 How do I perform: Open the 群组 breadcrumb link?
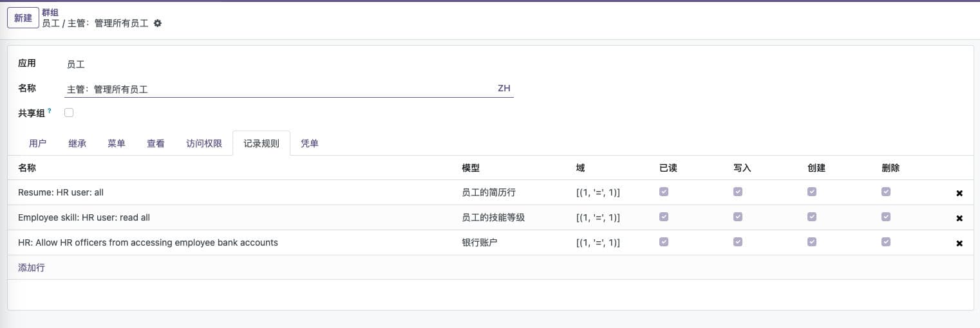(50, 12)
